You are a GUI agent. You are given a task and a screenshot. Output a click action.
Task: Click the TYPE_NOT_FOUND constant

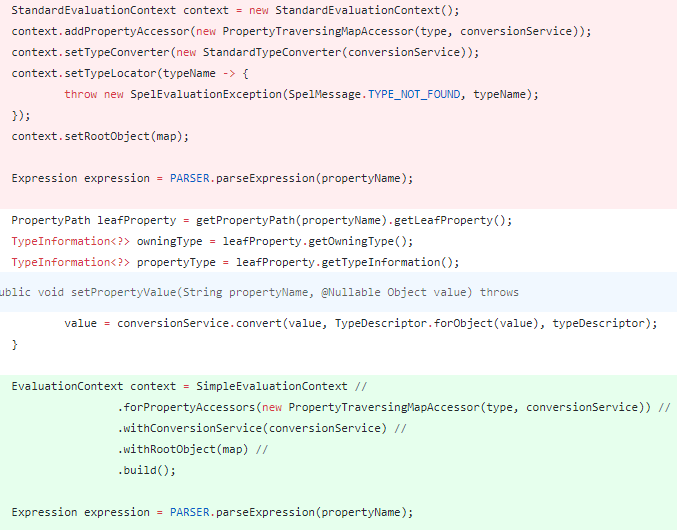(x=414, y=95)
